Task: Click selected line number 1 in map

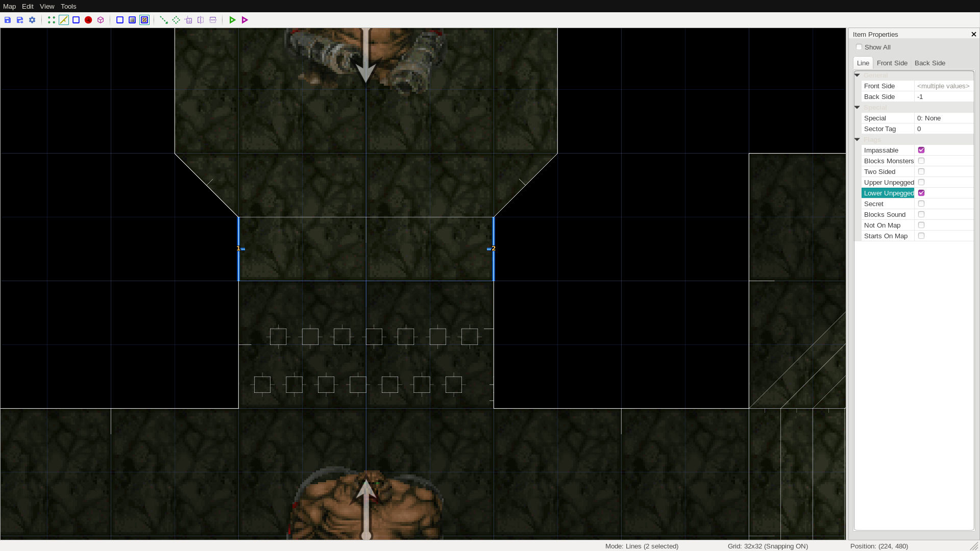Action: [x=238, y=248]
